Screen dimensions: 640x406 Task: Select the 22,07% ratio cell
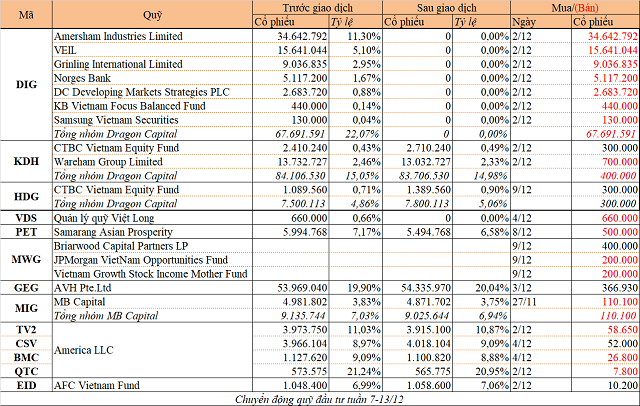click(x=362, y=134)
